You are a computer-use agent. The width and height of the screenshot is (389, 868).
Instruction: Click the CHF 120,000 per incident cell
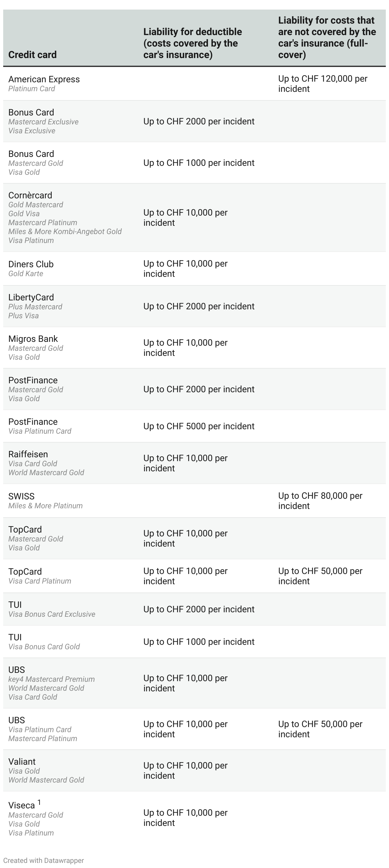(x=322, y=84)
